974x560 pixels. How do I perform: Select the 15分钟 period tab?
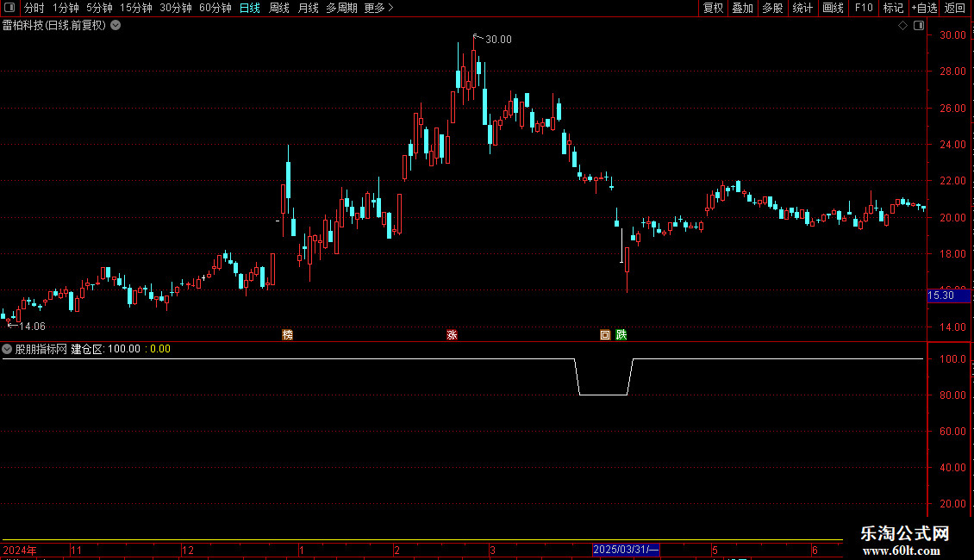coord(135,8)
